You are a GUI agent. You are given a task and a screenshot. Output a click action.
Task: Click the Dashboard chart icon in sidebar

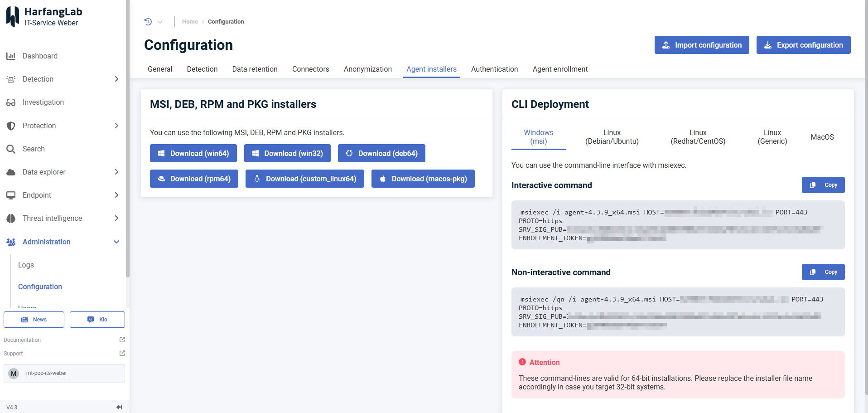[x=11, y=56]
